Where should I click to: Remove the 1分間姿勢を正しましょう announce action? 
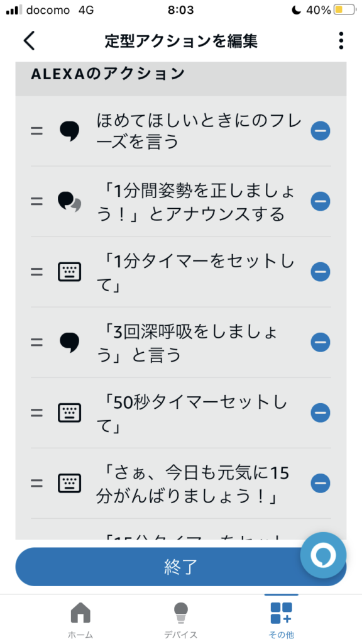[320, 201]
